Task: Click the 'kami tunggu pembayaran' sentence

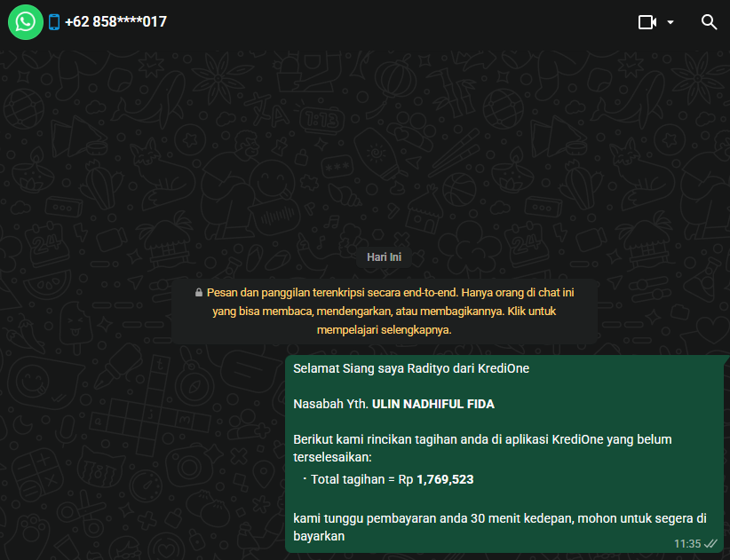Action: pos(500,527)
